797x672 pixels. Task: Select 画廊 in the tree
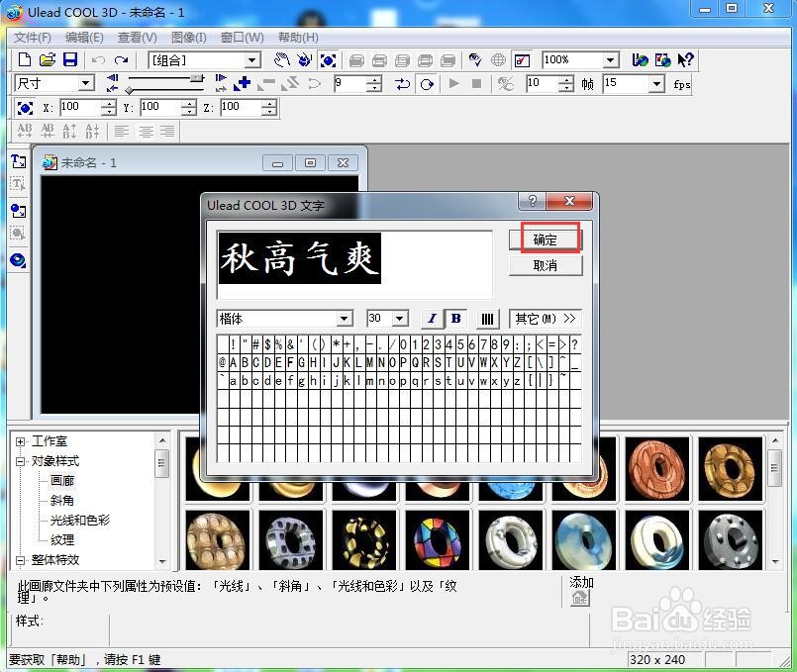tap(62, 481)
